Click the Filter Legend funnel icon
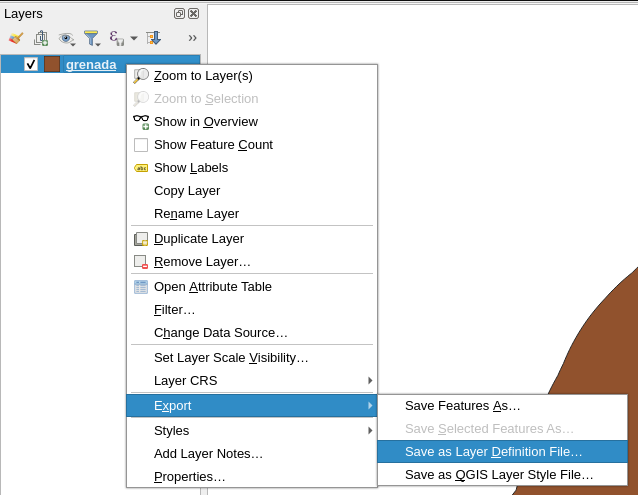 (92, 38)
